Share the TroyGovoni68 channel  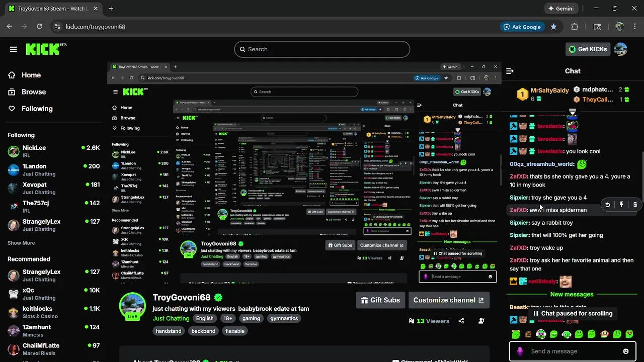point(461,321)
